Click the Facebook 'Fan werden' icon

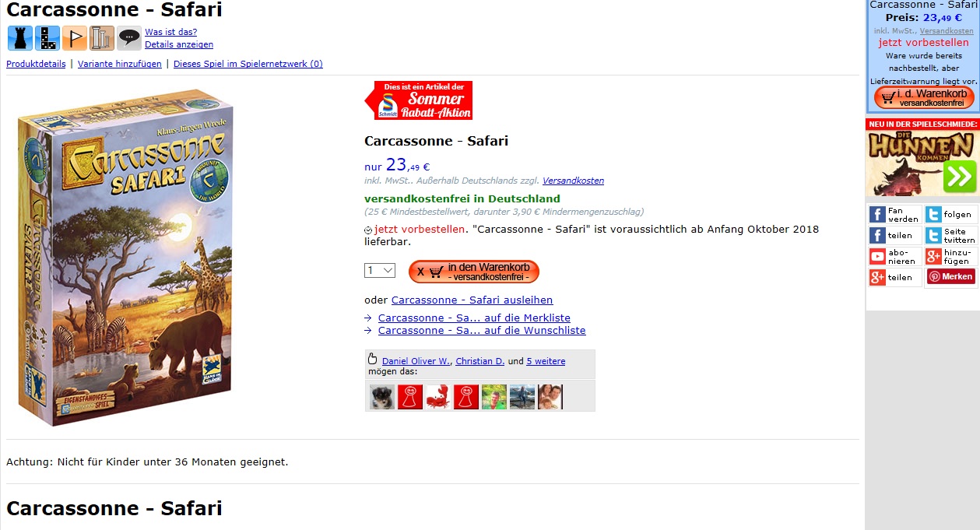[877, 215]
